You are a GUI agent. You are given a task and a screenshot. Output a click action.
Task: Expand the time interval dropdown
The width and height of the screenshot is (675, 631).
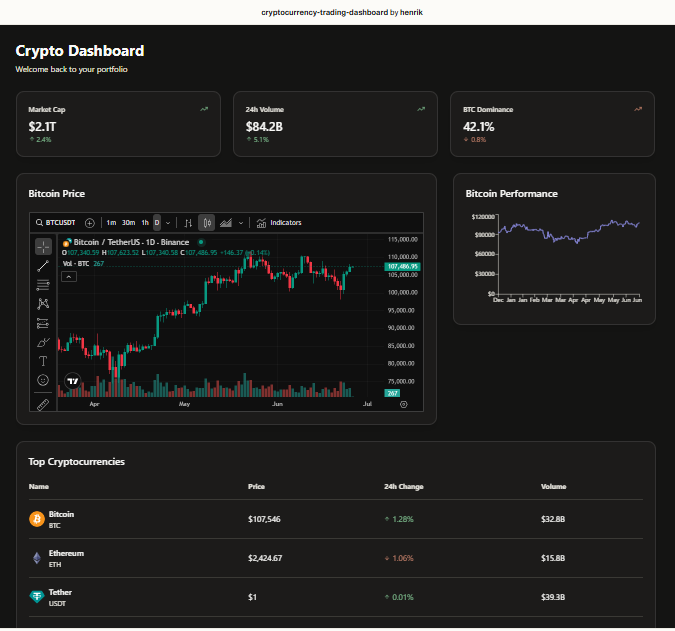pos(168,223)
